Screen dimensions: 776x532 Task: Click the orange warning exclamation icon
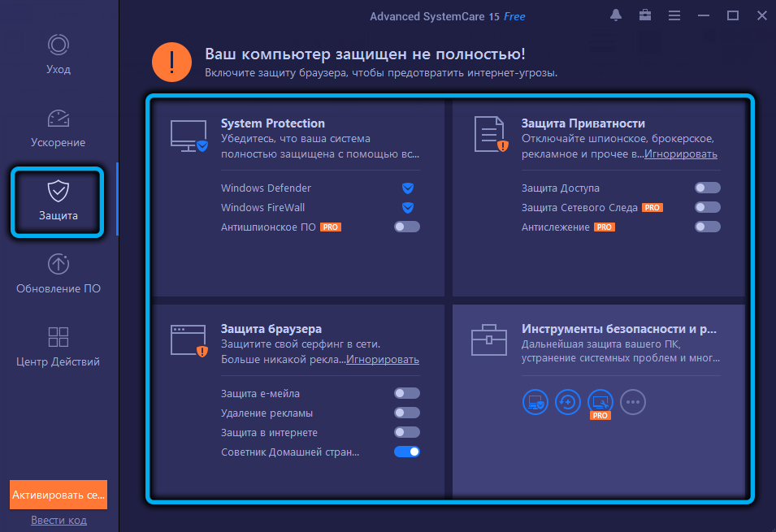point(171,62)
